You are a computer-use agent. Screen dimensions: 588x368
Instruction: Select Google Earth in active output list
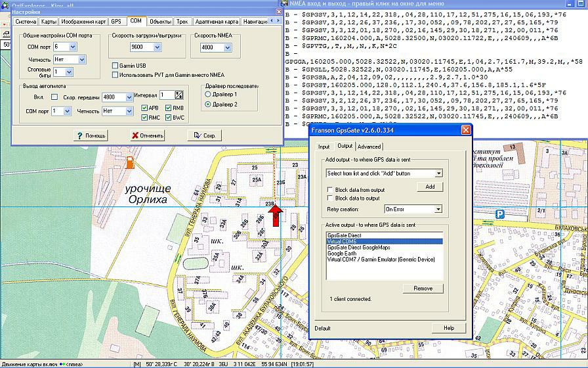[x=341, y=253]
